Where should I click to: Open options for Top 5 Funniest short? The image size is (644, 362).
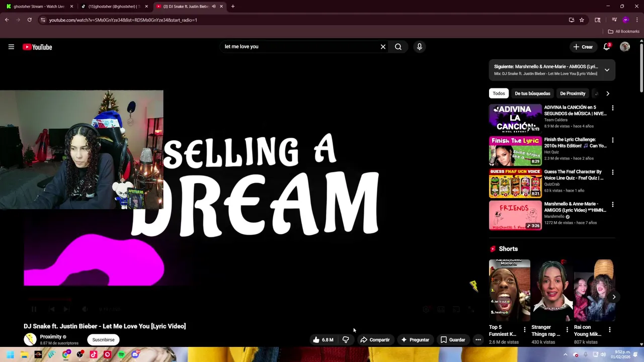[x=524, y=330]
